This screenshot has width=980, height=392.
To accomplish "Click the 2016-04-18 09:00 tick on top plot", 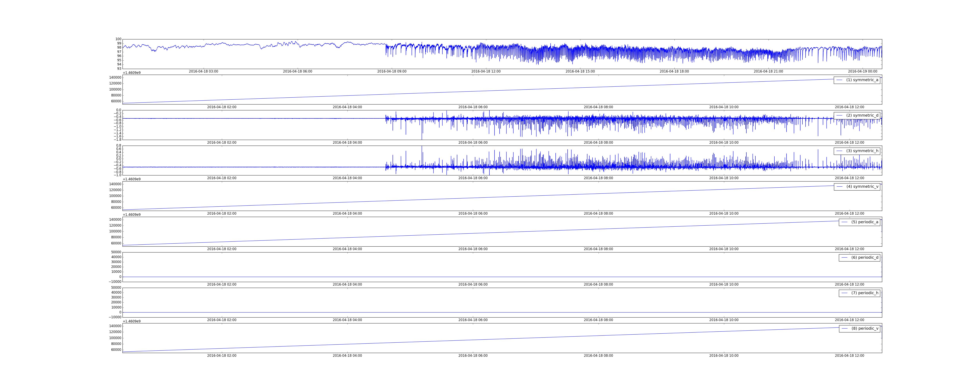I will click(392, 72).
